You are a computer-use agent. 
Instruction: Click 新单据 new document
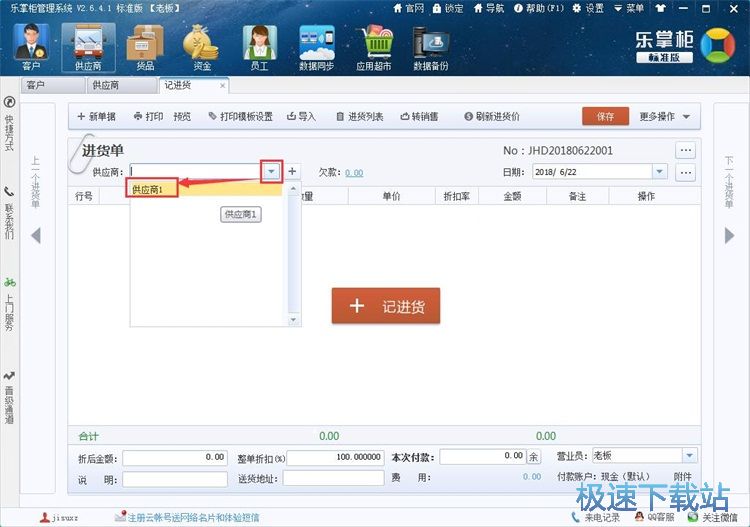click(x=96, y=117)
